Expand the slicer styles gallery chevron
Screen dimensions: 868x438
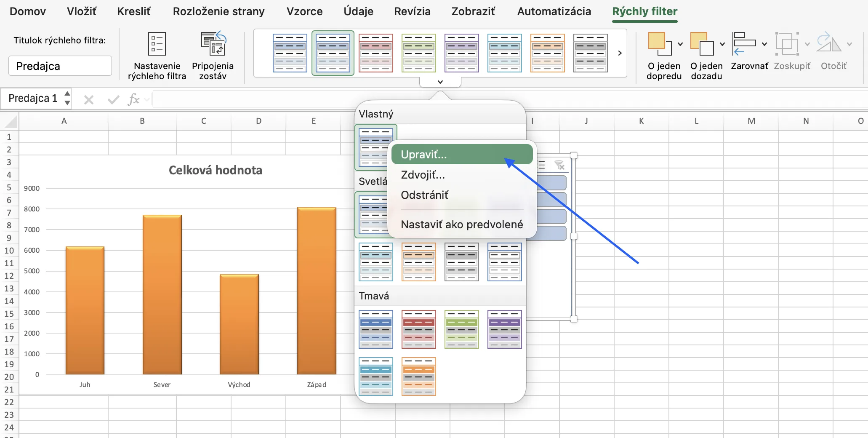coord(440,82)
